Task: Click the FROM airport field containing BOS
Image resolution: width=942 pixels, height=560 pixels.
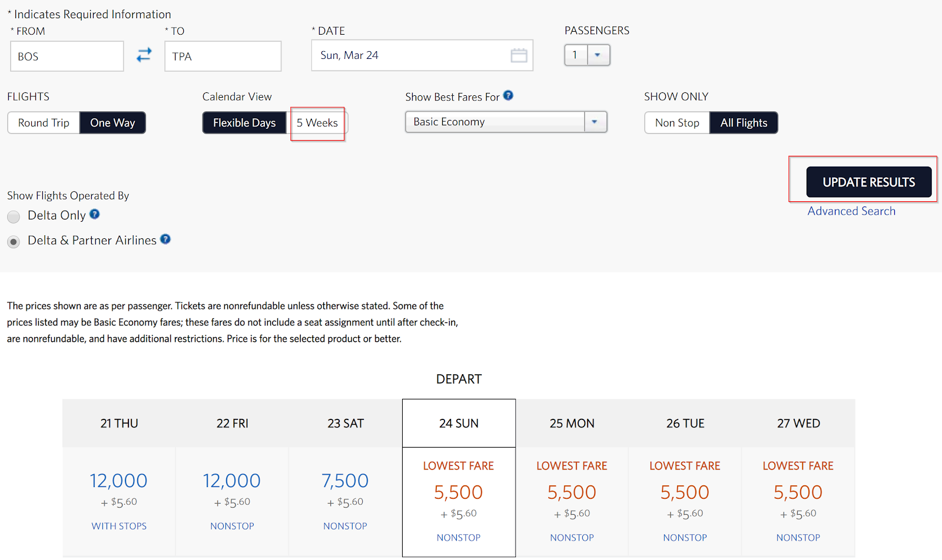Action: coord(67,56)
